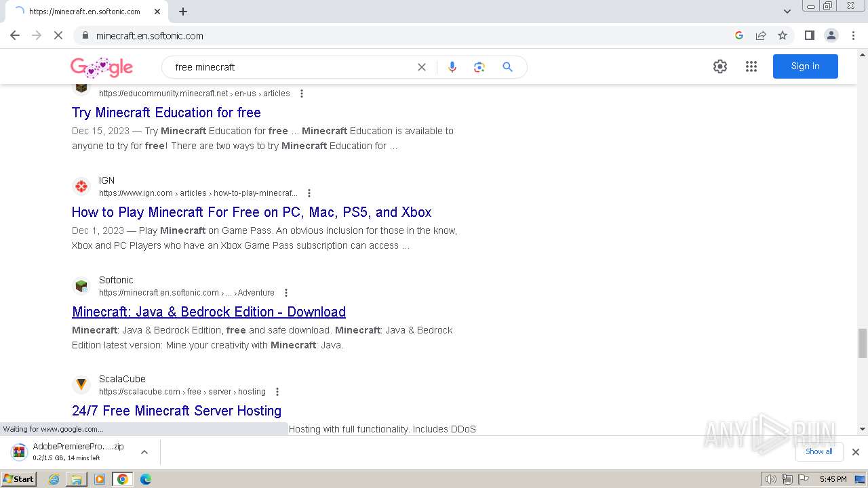868x488 pixels.
Task: Open File Explorer from the taskbar
Action: click(x=77, y=479)
